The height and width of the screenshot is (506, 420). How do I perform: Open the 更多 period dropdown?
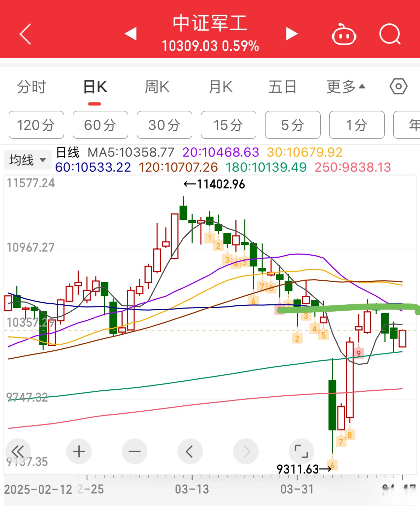[345, 87]
